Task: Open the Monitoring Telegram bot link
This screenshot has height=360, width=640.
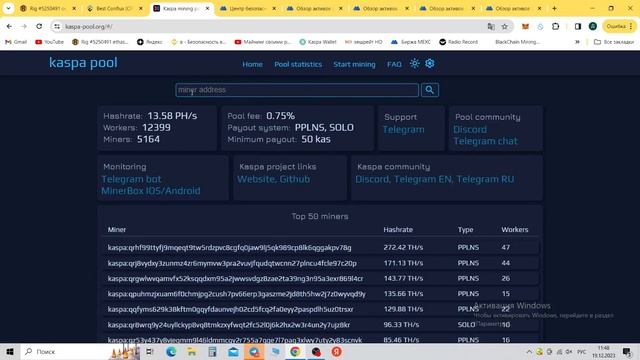Action: pos(131,179)
